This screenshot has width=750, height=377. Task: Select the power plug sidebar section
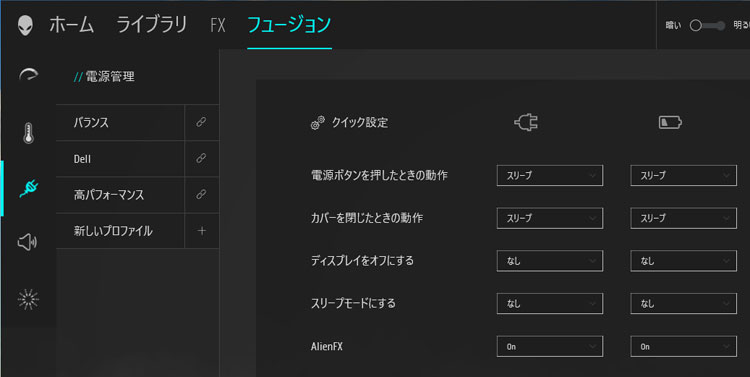pos(29,188)
